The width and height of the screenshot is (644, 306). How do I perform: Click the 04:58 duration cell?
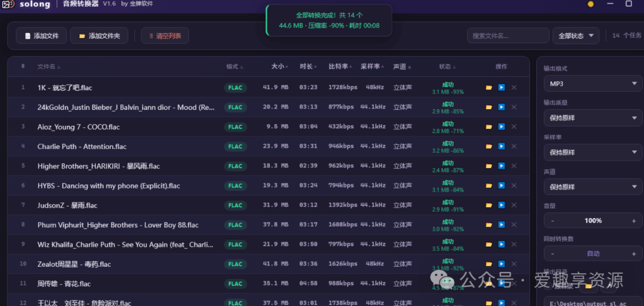(308, 284)
